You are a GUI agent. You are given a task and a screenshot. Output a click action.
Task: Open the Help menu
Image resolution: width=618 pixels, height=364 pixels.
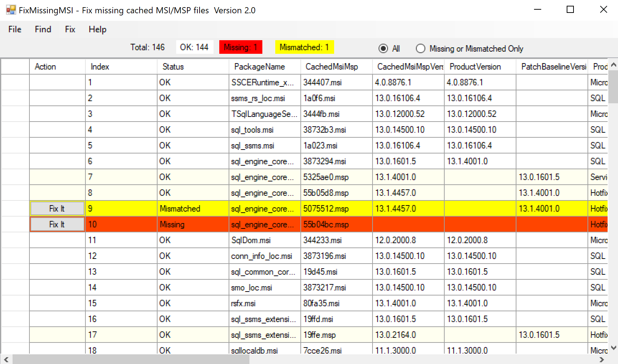(97, 29)
